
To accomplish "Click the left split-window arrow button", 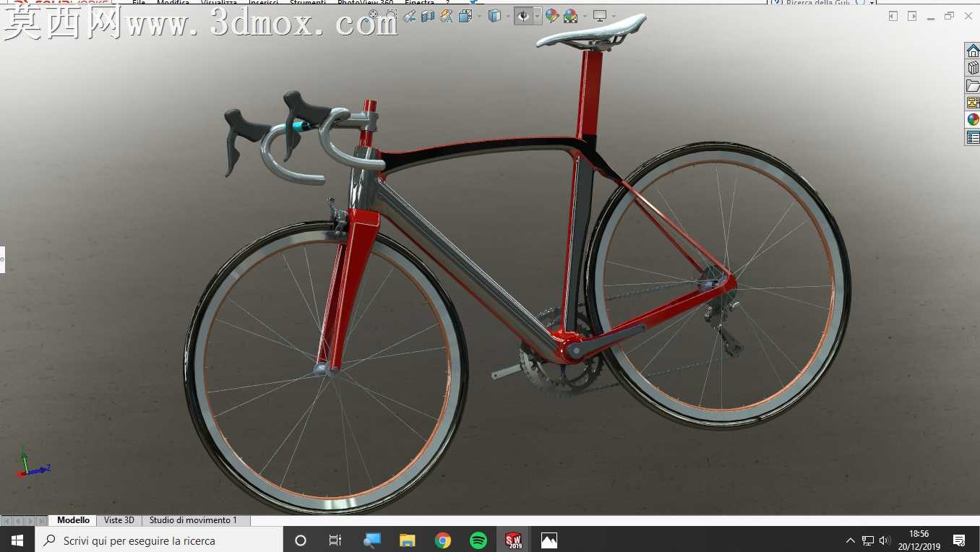I will click(x=893, y=16).
